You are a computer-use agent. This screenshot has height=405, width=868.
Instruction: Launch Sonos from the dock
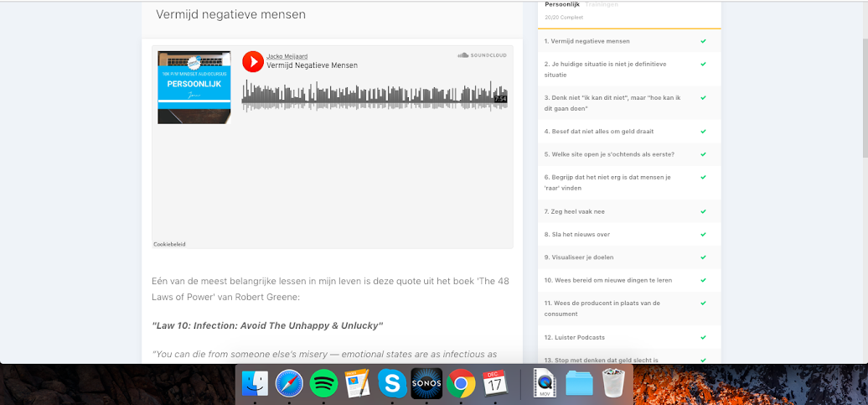click(x=426, y=383)
